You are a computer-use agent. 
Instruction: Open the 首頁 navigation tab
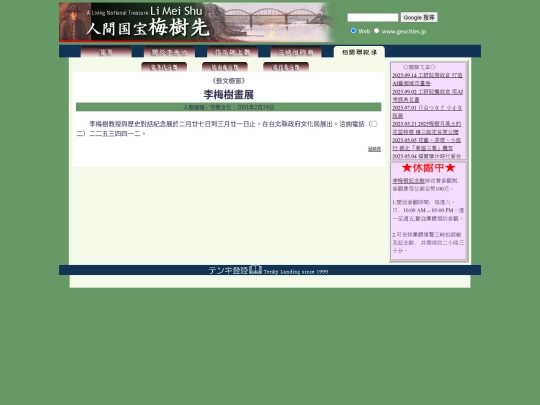click(x=106, y=52)
